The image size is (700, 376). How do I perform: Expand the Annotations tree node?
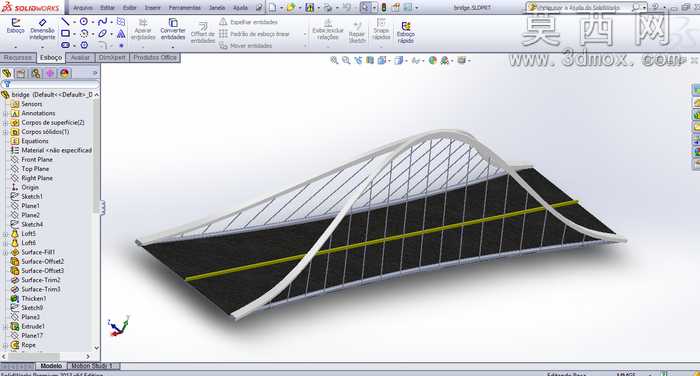pyautogui.click(x=5, y=113)
